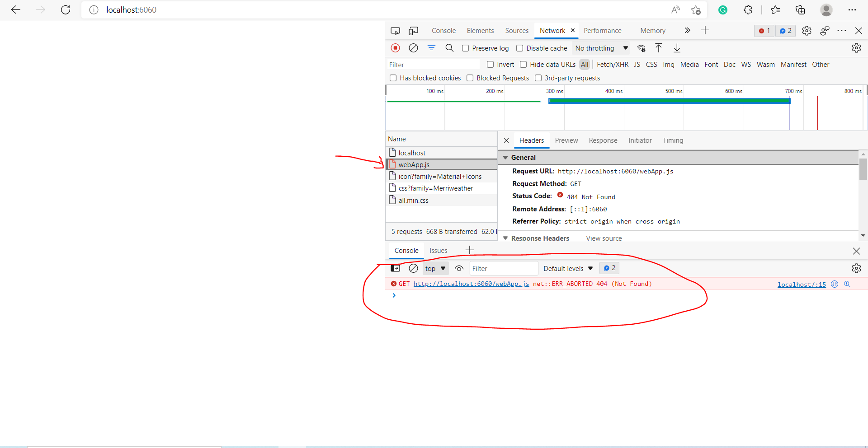Switch to the Sources tab

point(517,31)
